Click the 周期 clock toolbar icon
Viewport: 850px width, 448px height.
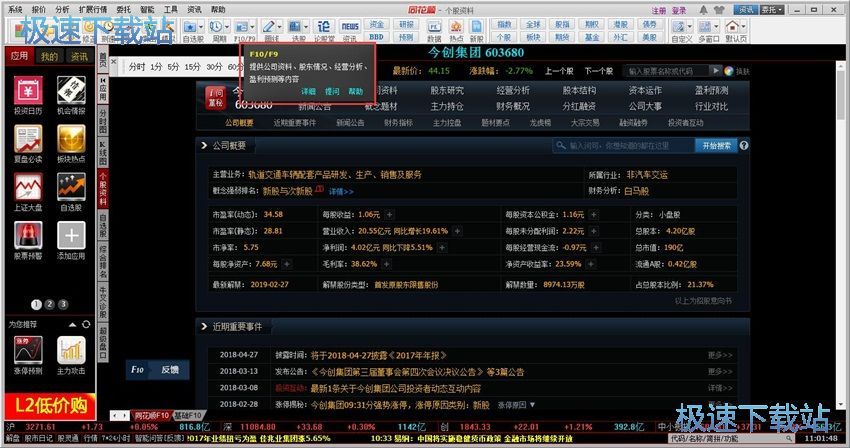(216, 27)
